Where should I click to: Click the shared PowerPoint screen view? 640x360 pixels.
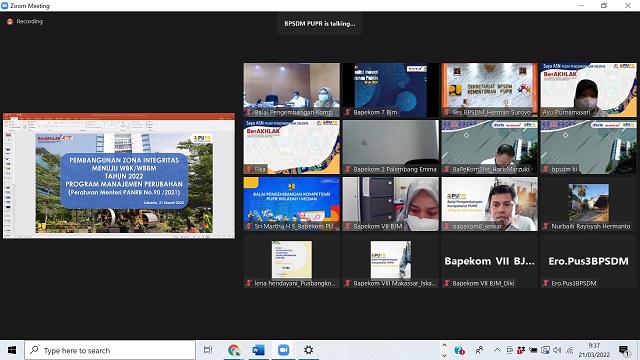[119, 176]
